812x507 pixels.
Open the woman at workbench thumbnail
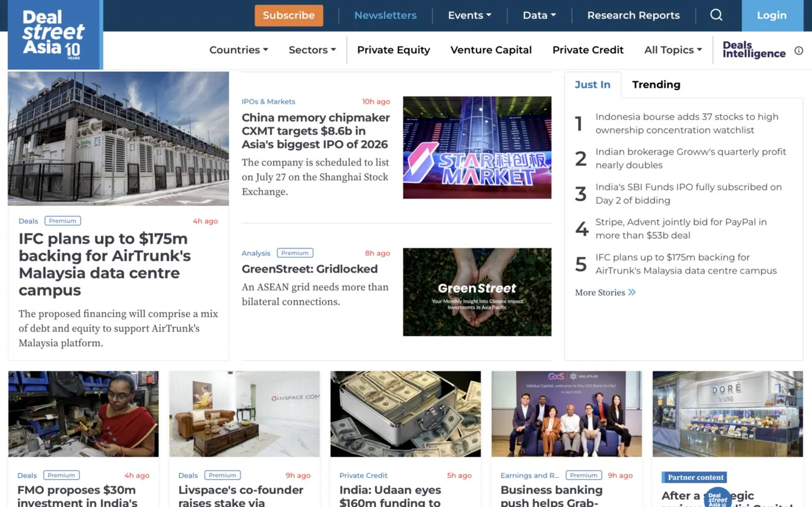click(83, 414)
